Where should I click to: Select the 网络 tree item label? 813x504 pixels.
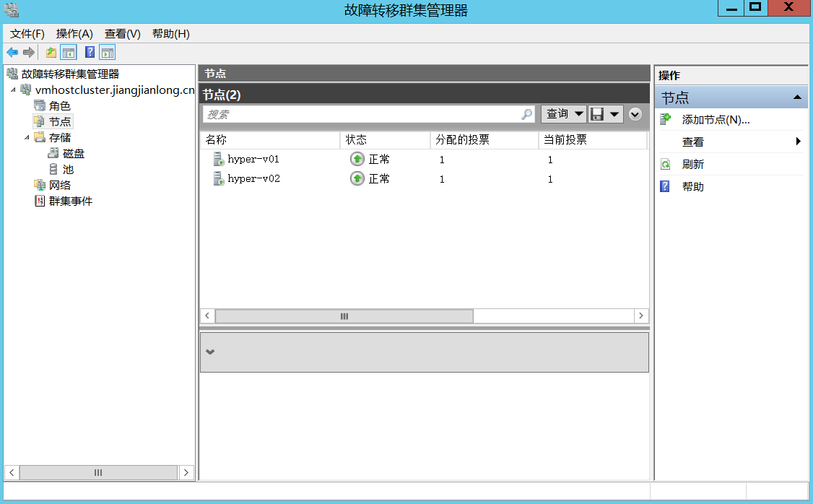[x=60, y=185]
